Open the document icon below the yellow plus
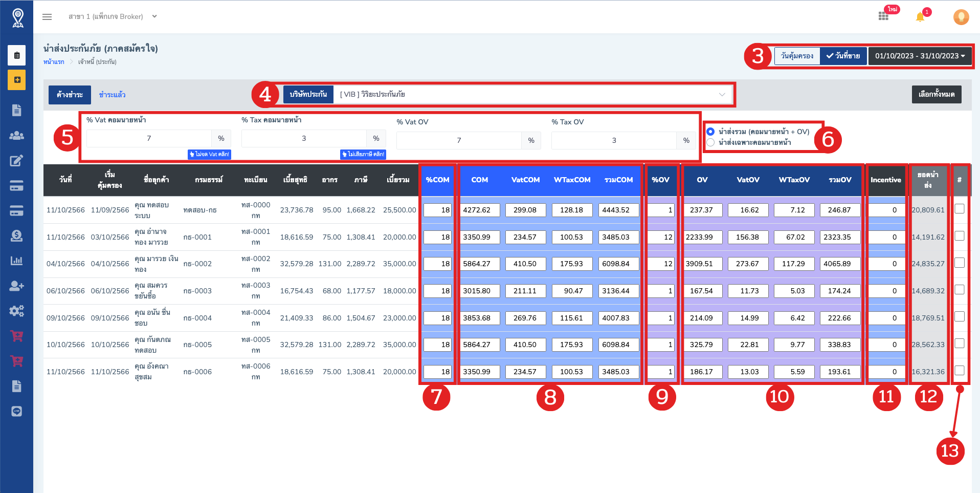The image size is (980, 493). [x=17, y=110]
